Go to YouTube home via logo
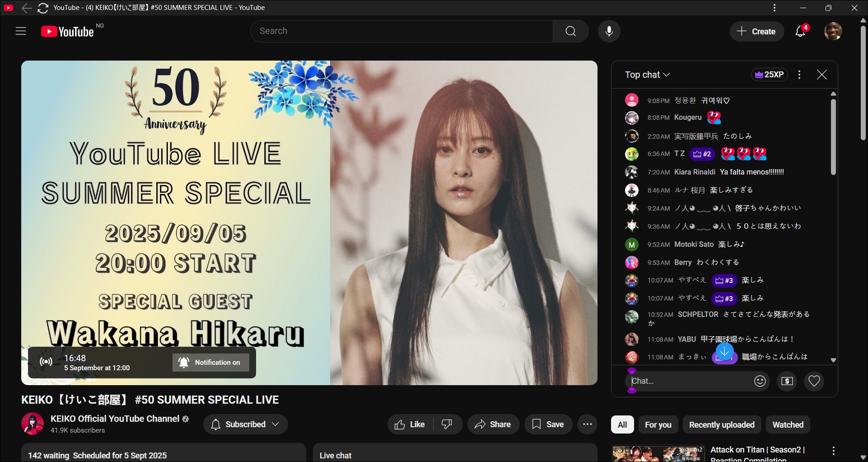This screenshot has height=462, width=868. point(67,32)
